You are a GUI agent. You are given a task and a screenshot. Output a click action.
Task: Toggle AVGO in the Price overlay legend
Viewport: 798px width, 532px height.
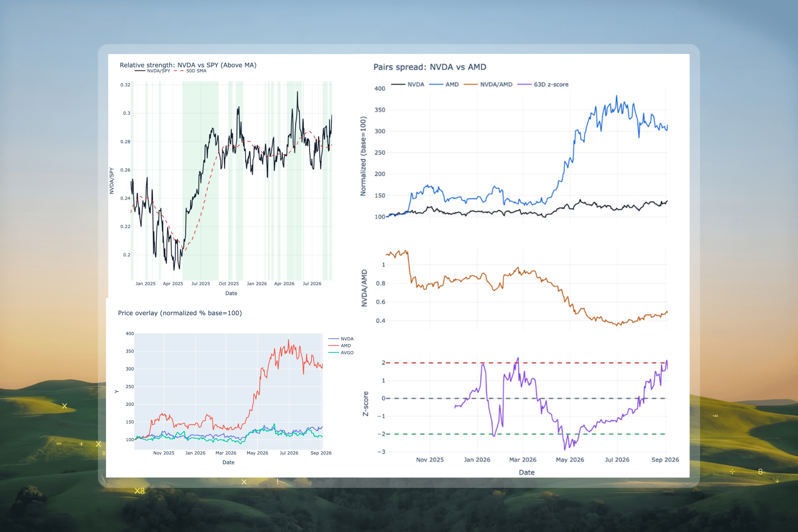[341, 353]
